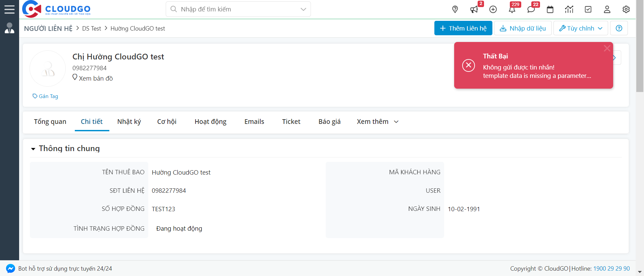Collapse the Thông tin chung section
Image resolution: width=644 pixels, height=276 pixels.
(x=33, y=149)
